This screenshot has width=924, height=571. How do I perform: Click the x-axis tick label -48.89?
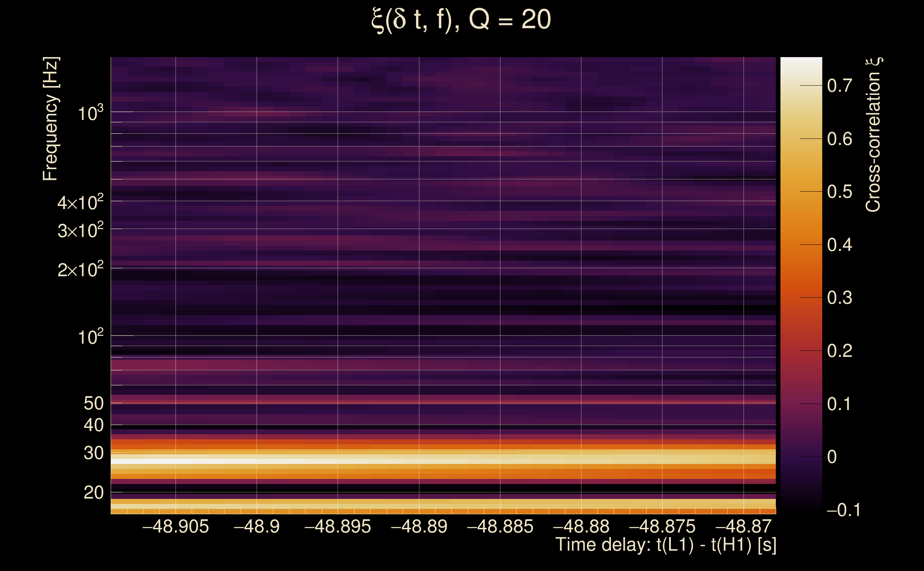click(x=419, y=526)
